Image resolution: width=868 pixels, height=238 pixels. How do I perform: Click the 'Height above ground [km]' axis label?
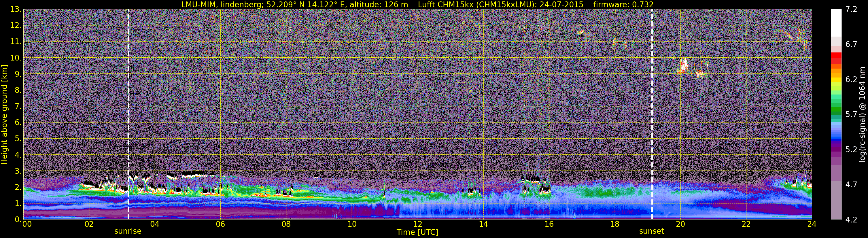pos(4,115)
